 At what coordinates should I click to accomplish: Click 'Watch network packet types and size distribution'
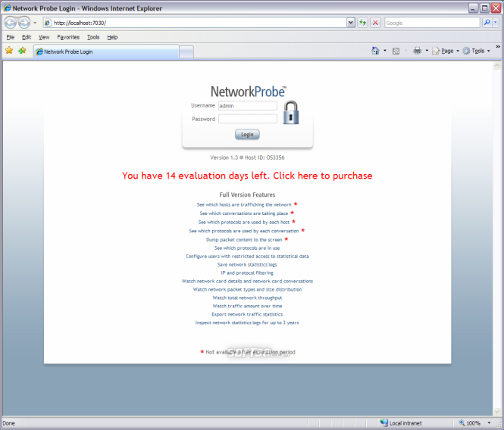click(x=247, y=290)
